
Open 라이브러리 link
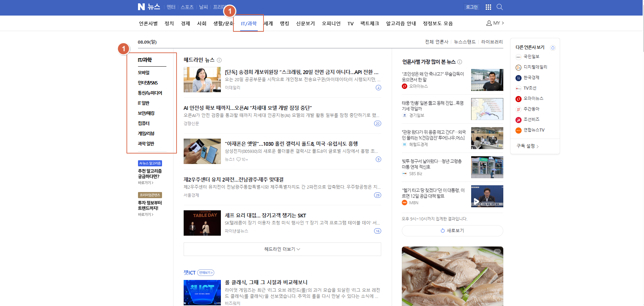(x=492, y=42)
